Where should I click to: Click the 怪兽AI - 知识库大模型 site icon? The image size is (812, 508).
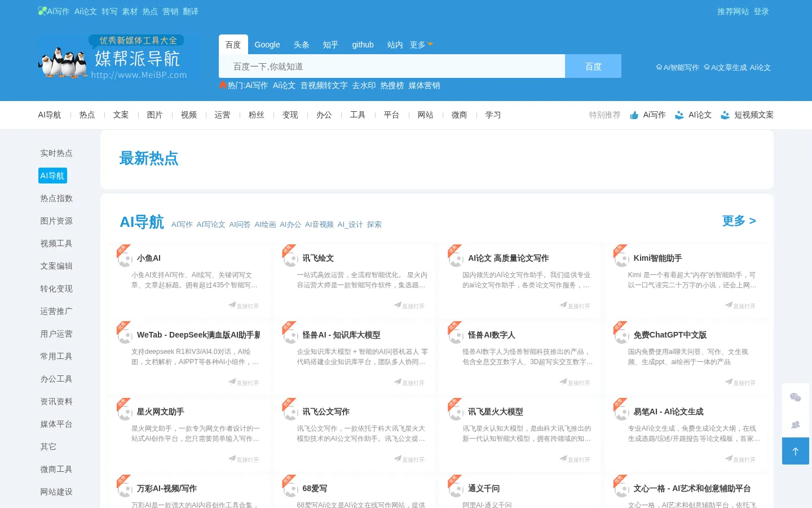(290, 335)
